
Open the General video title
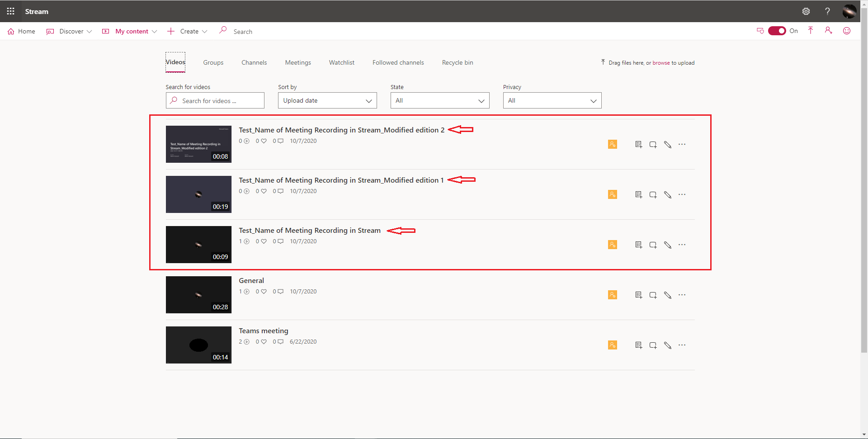[x=251, y=280]
